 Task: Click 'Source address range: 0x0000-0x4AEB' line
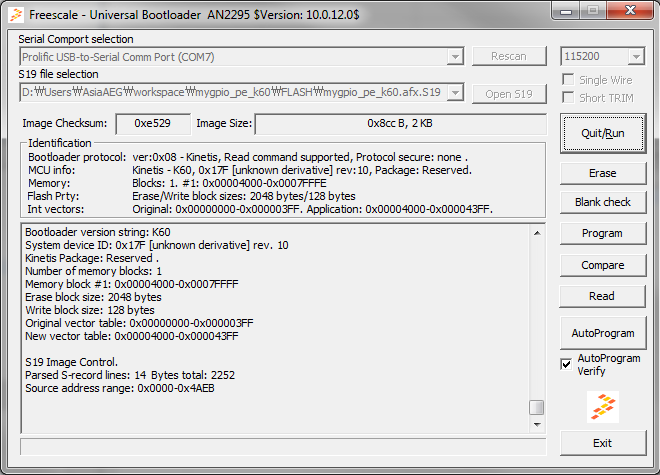120,388
